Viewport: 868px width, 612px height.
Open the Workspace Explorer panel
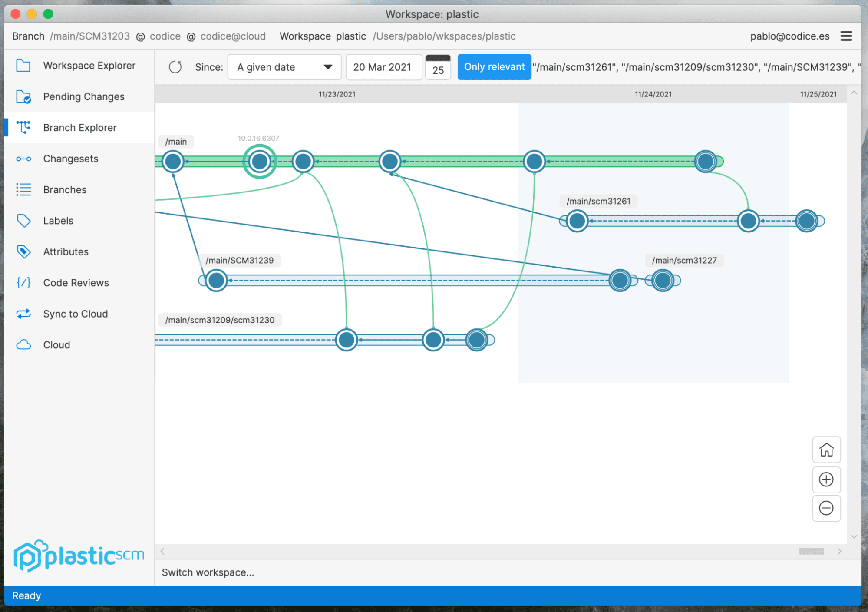(89, 65)
